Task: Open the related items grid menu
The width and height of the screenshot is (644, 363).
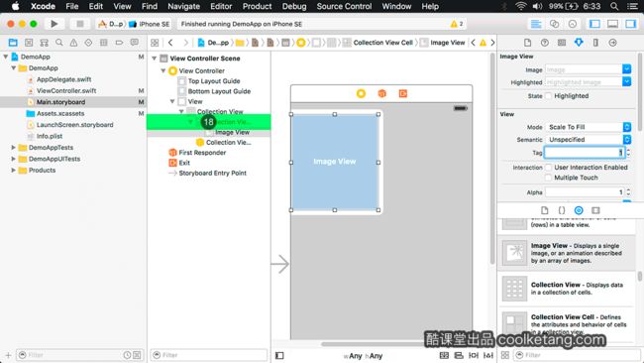Action: (x=155, y=43)
